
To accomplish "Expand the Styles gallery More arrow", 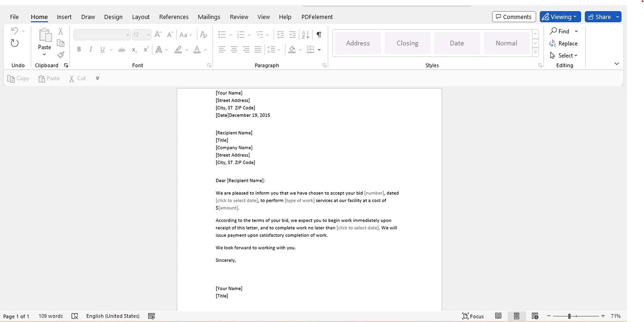I will click(535, 52).
